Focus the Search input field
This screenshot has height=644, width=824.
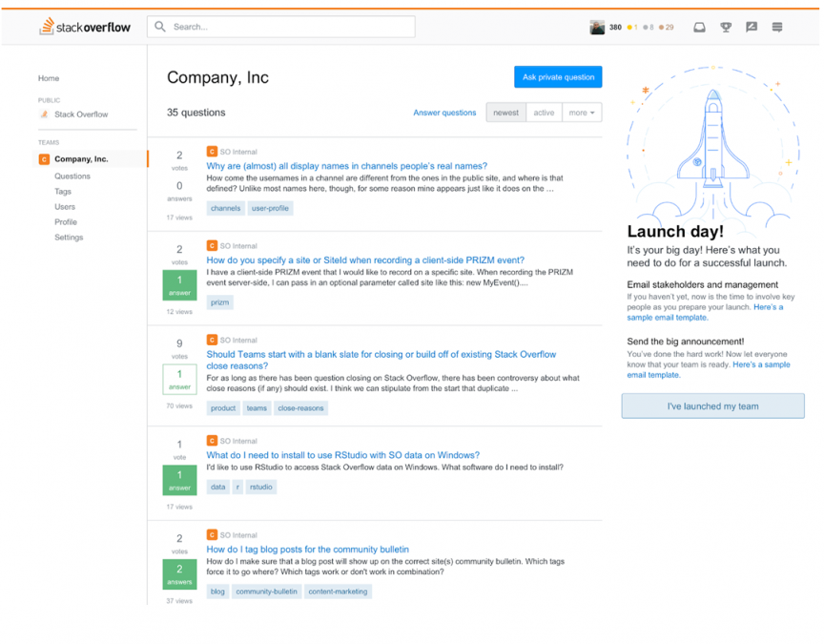[x=281, y=27]
